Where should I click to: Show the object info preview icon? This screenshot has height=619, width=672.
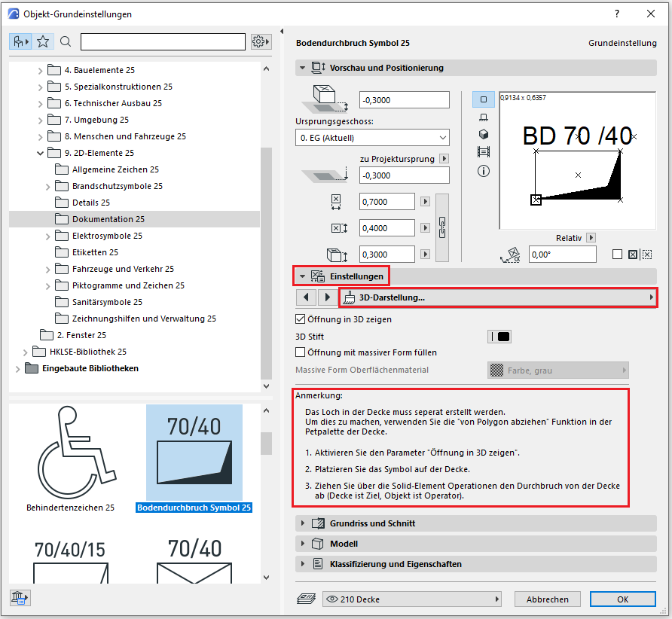click(483, 171)
